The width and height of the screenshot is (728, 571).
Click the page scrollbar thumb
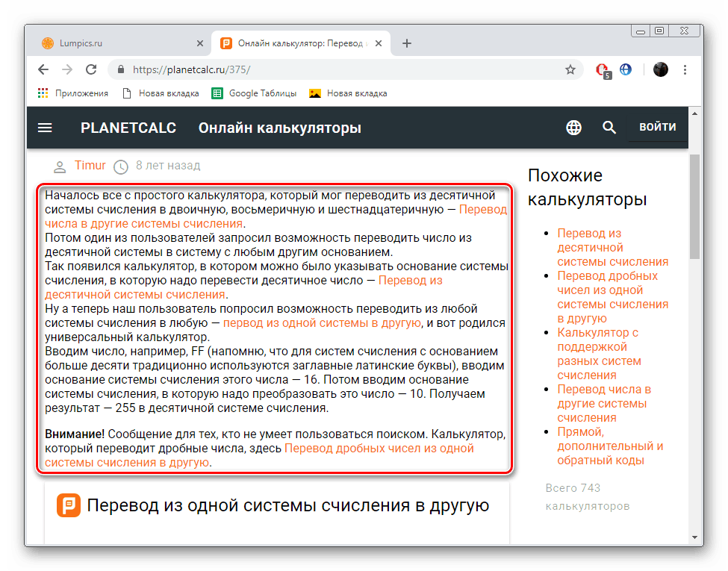click(x=694, y=207)
